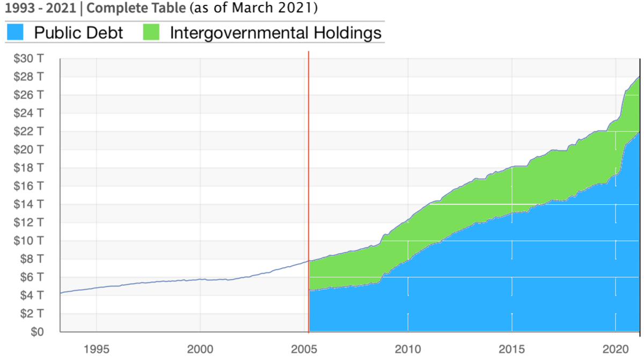Select the $22 T y-axis label
Screen dimensions: 644x362
[32, 131]
